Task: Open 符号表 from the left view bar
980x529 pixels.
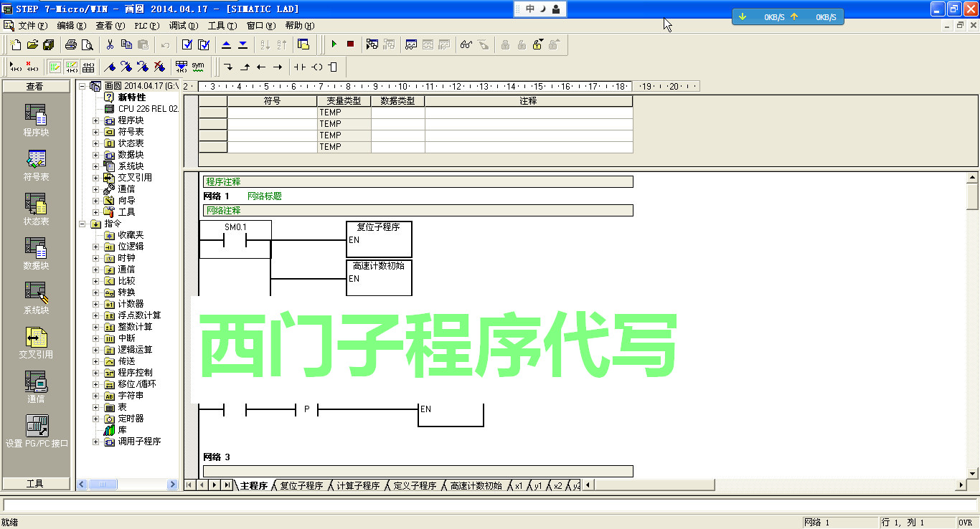Action: [x=36, y=164]
